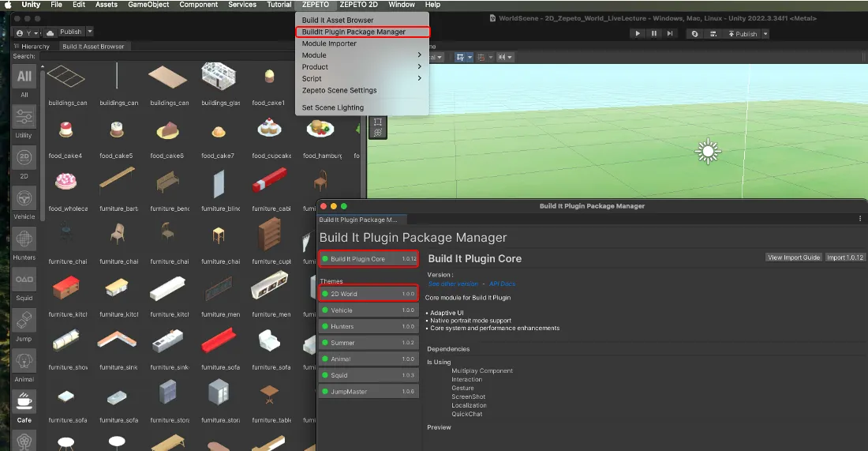Open the API Docs link
The image size is (868, 451).
502,284
